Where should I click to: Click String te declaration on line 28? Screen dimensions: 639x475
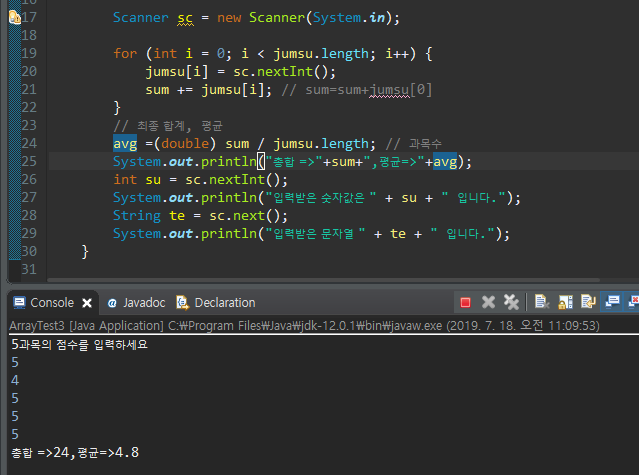tap(149, 216)
